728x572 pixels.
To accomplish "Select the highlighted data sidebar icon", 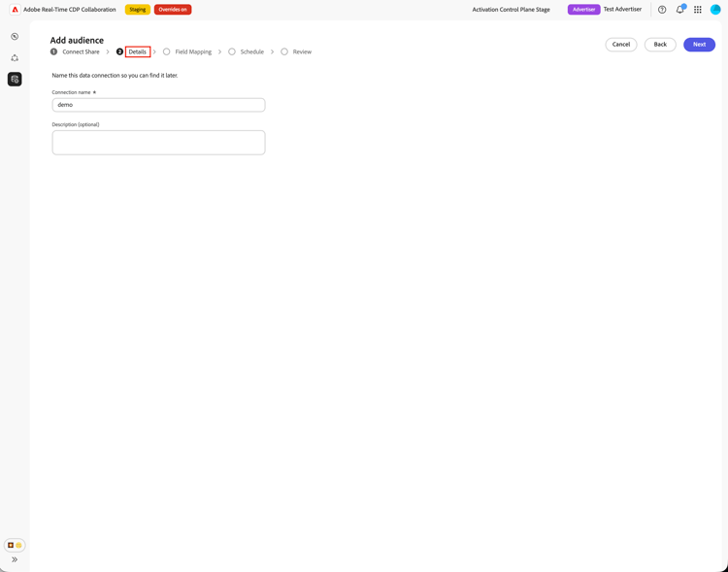I will [x=15, y=79].
